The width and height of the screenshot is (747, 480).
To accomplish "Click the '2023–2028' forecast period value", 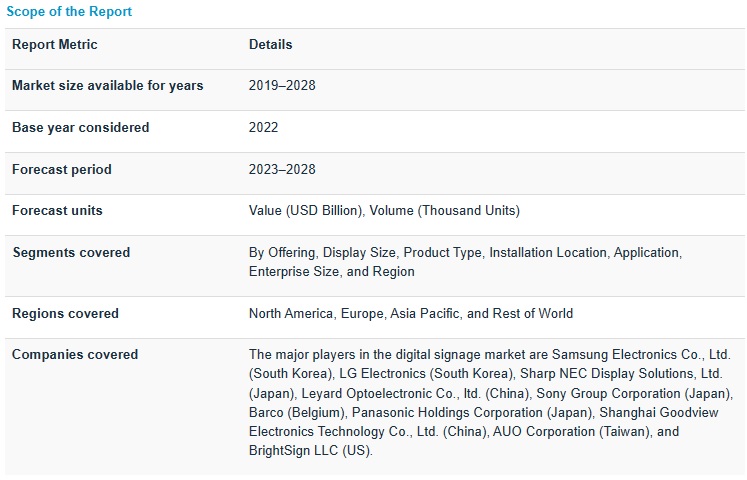I will click(282, 170).
